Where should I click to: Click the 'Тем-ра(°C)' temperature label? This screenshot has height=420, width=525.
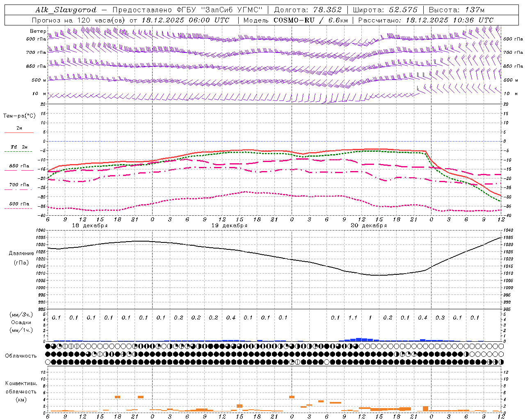(19, 116)
